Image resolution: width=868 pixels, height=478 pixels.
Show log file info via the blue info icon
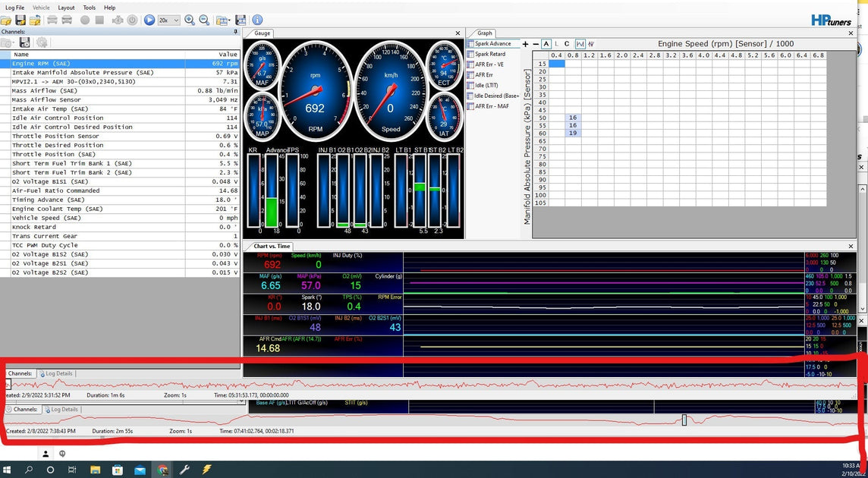point(257,20)
